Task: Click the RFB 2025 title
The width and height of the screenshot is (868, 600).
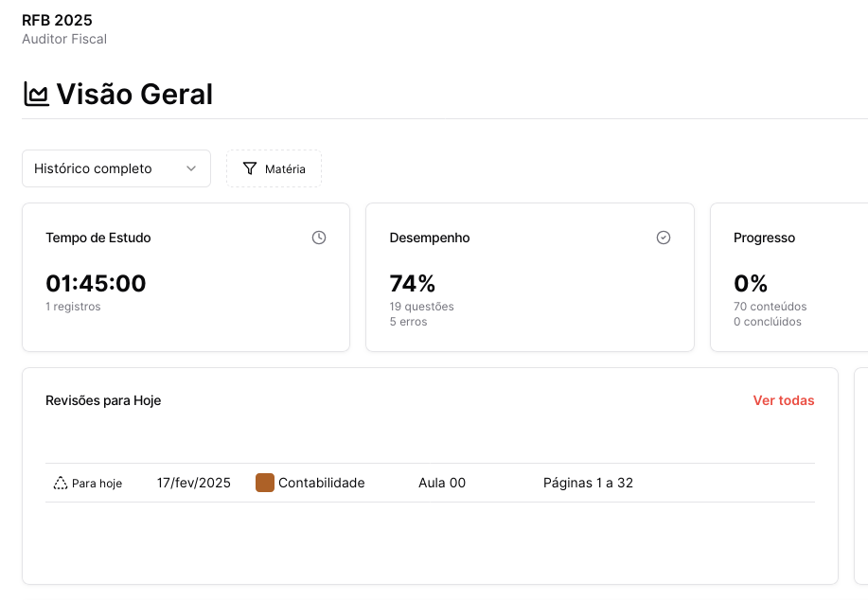Action: click(57, 20)
